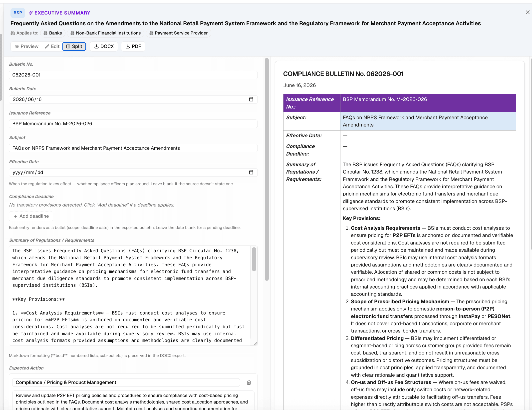Click the 'June 16, 2026' preview date
Image resolution: width=532 pixels, height=410 pixels.
pos(299,85)
